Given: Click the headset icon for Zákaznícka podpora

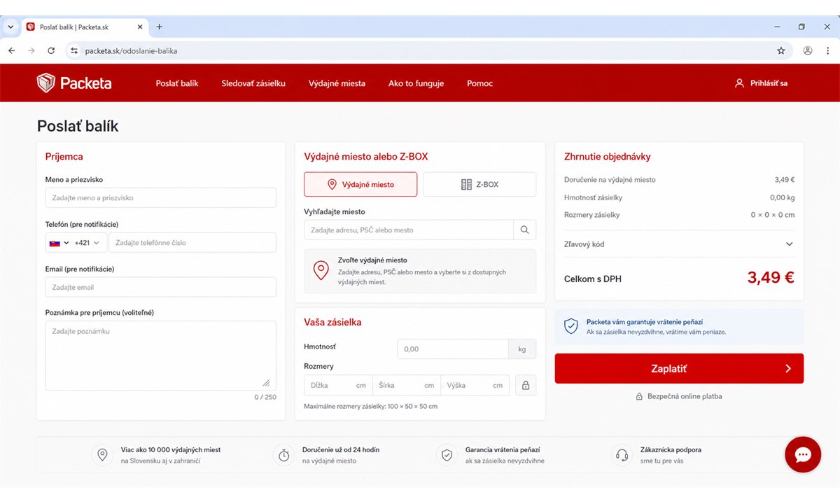Looking at the screenshot, I should [x=622, y=455].
